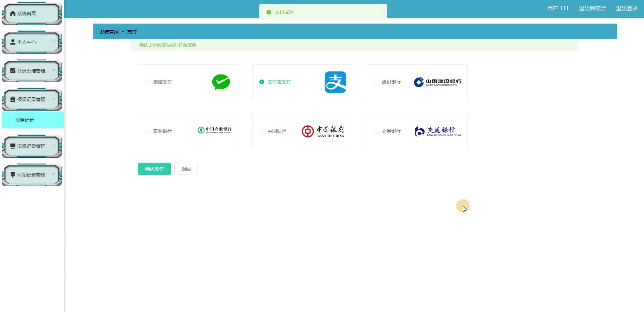Pick the 中国银行 radio option
The image size is (644, 312).
[x=262, y=131]
